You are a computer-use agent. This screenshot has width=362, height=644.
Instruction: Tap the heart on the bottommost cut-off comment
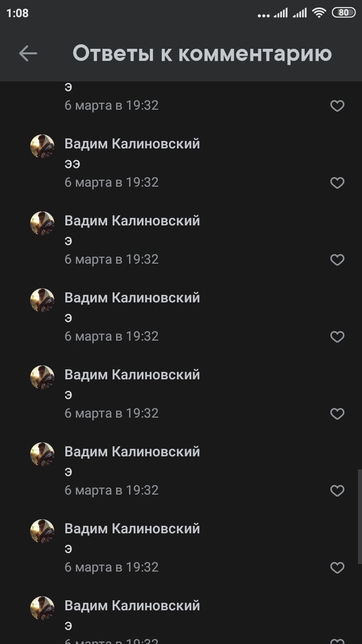coord(337,641)
